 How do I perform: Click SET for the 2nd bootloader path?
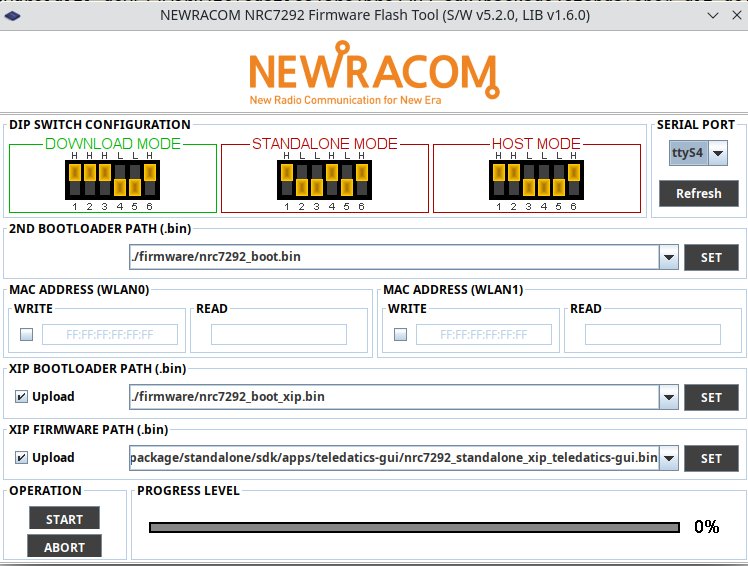(711, 257)
